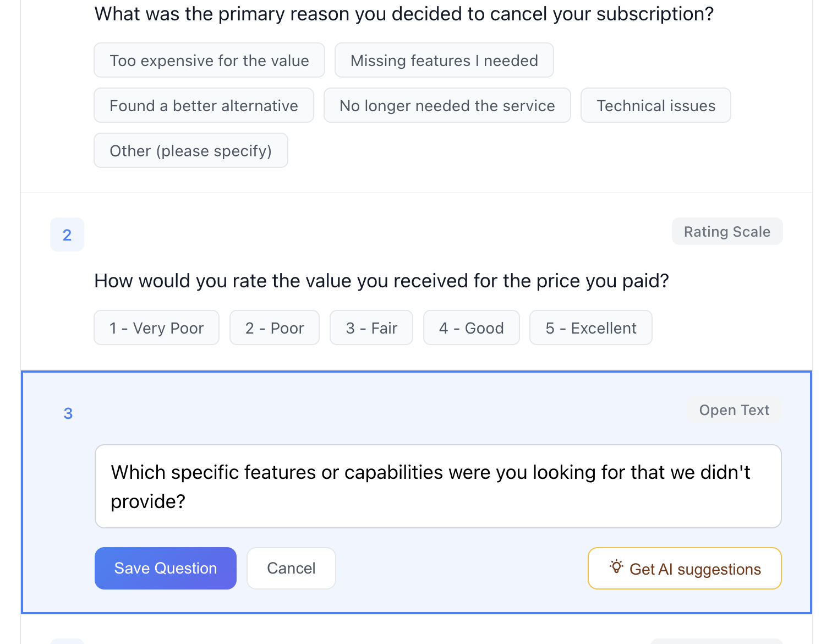
Task: Choose 'Other (please specify)' option
Action: [x=190, y=151]
